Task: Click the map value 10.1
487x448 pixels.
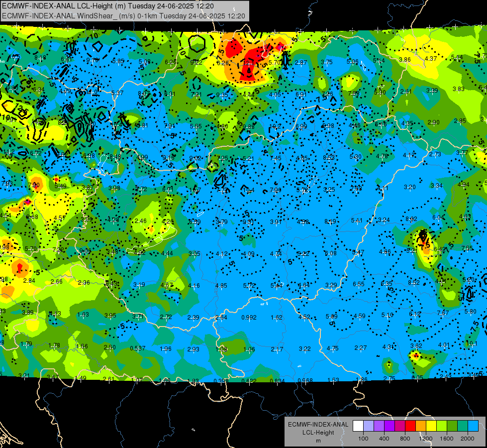Action: (472, 343)
